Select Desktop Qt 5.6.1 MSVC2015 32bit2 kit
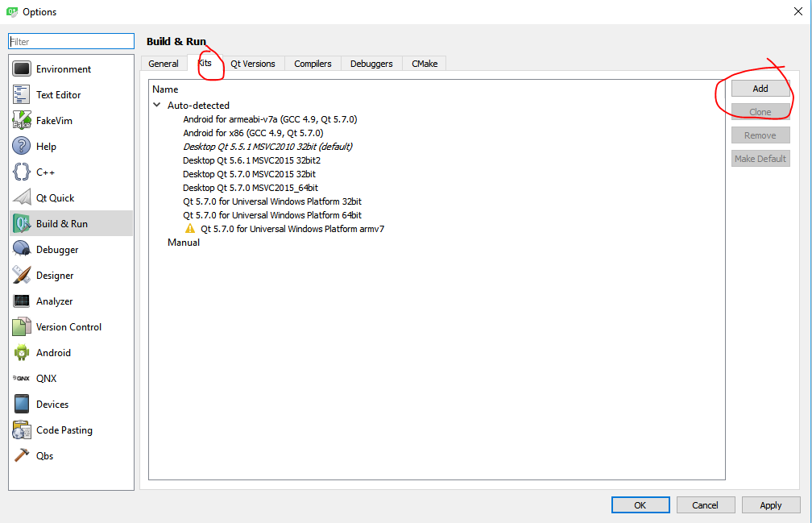The width and height of the screenshot is (812, 523). (251, 160)
